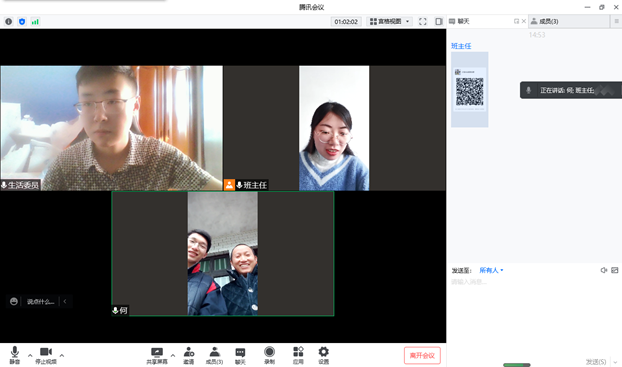Screen dimensions: 622x367
Task: Click the 正在讲话 speaking indicator
Action: pos(571,90)
